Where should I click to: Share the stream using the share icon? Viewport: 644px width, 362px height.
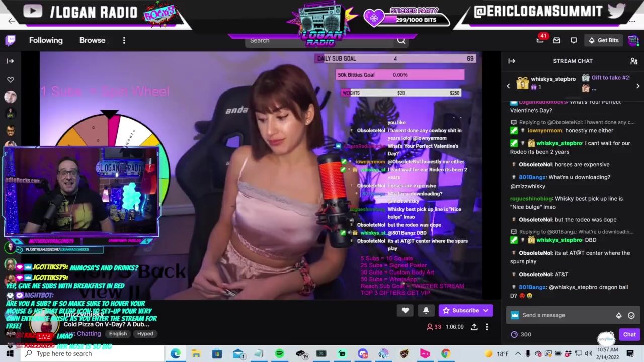click(474, 327)
